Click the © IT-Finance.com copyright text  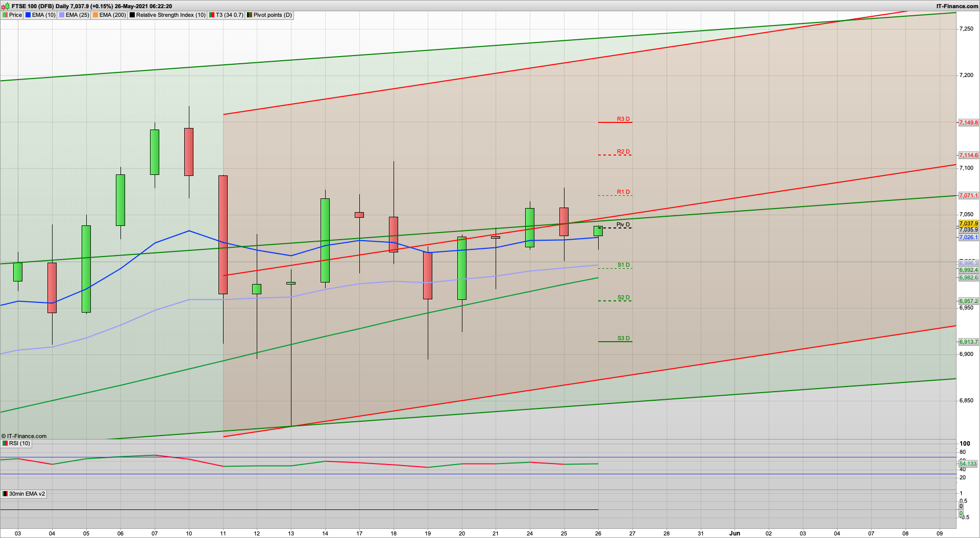pos(23,436)
